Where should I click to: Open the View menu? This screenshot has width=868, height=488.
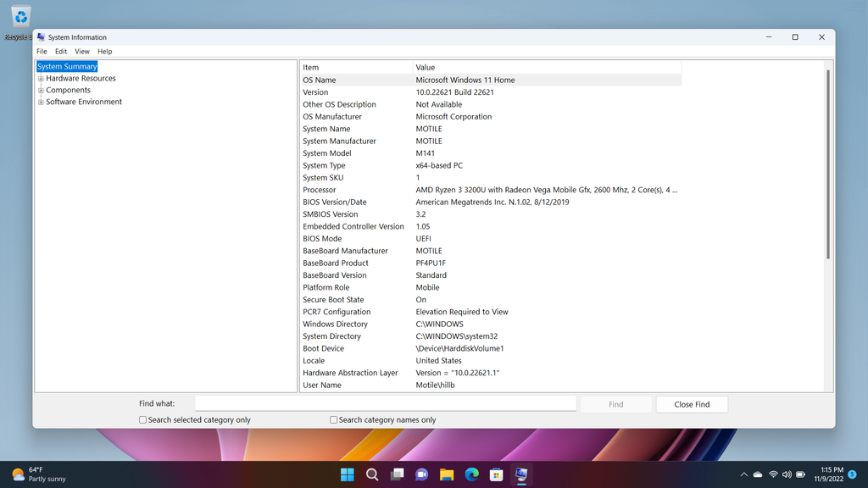click(x=82, y=52)
